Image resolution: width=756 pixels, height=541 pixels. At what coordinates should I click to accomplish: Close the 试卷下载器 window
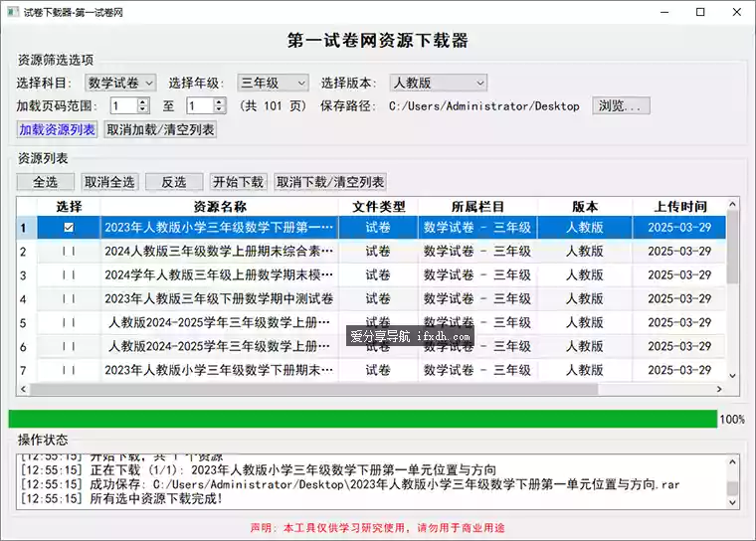pos(737,12)
